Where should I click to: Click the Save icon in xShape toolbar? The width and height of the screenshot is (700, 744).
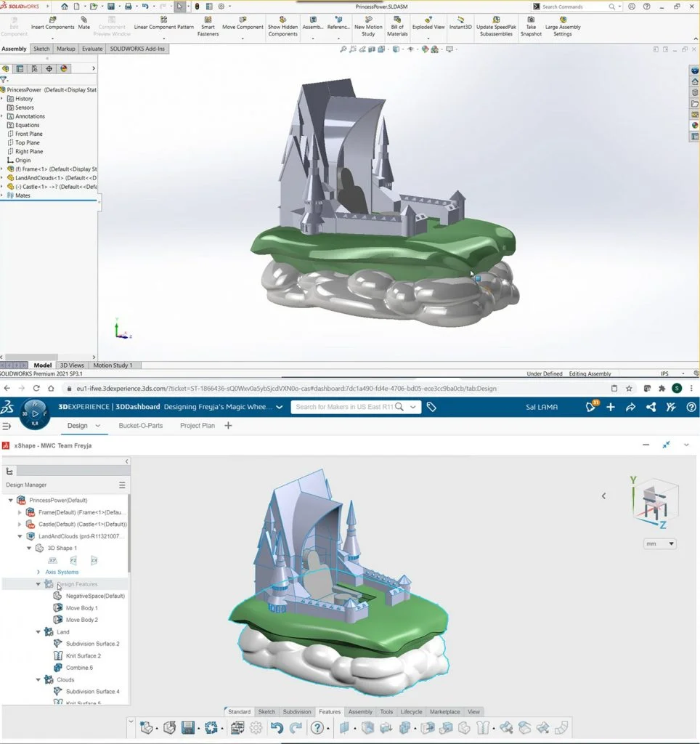(188, 728)
